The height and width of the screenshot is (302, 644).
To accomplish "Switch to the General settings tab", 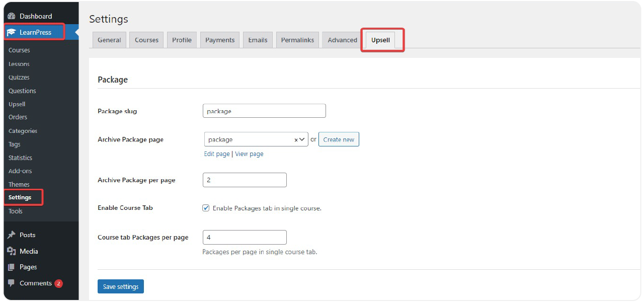I will coord(109,40).
